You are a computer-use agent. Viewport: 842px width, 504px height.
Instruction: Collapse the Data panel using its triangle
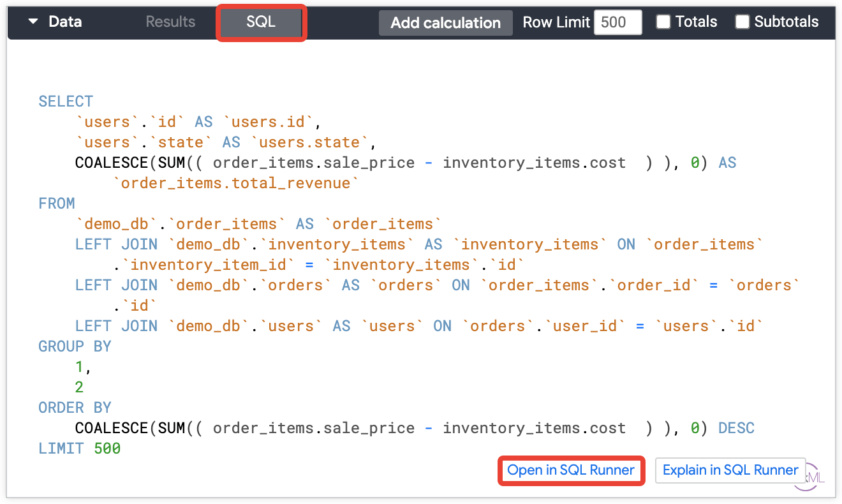[x=33, y=21]
